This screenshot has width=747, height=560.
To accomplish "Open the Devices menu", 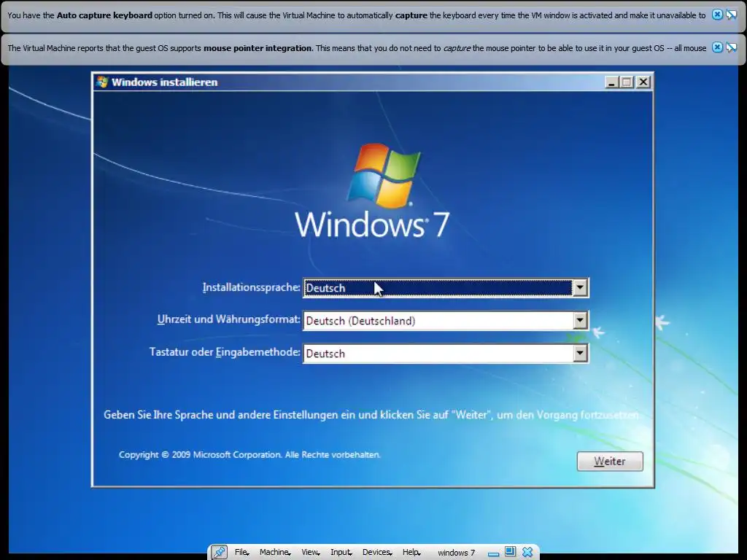I will pos(377,553).
